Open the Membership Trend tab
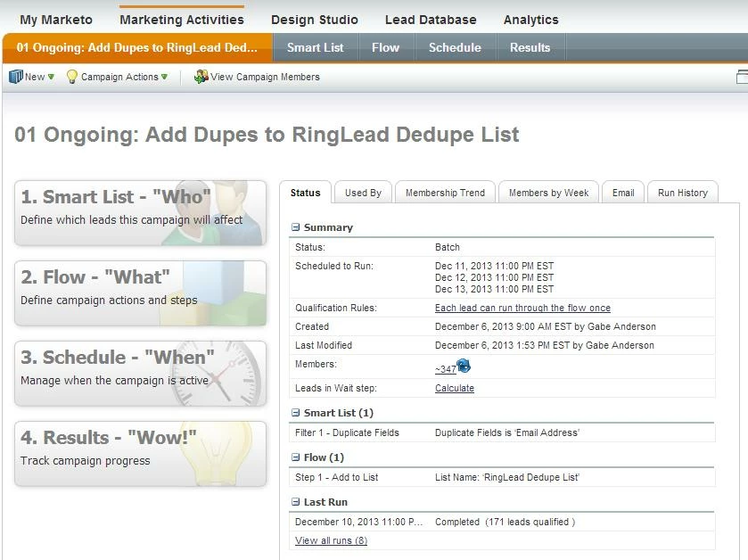 tap(445, 193)
